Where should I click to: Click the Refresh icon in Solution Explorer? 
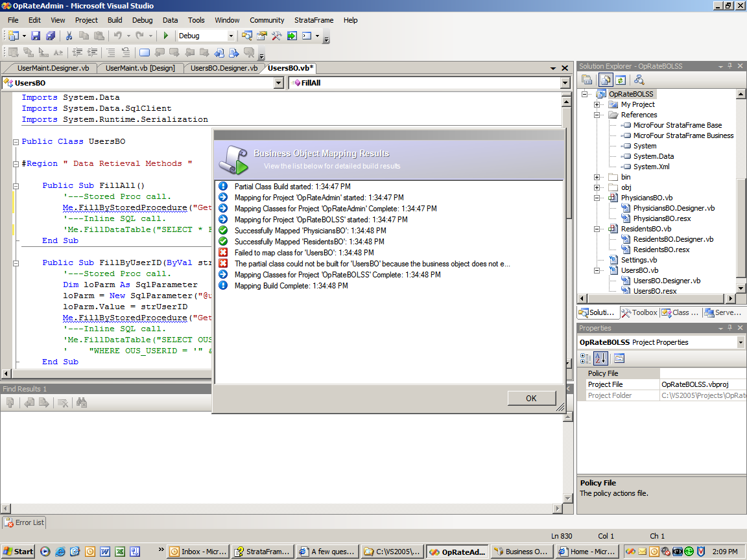[x=621, y=80]
